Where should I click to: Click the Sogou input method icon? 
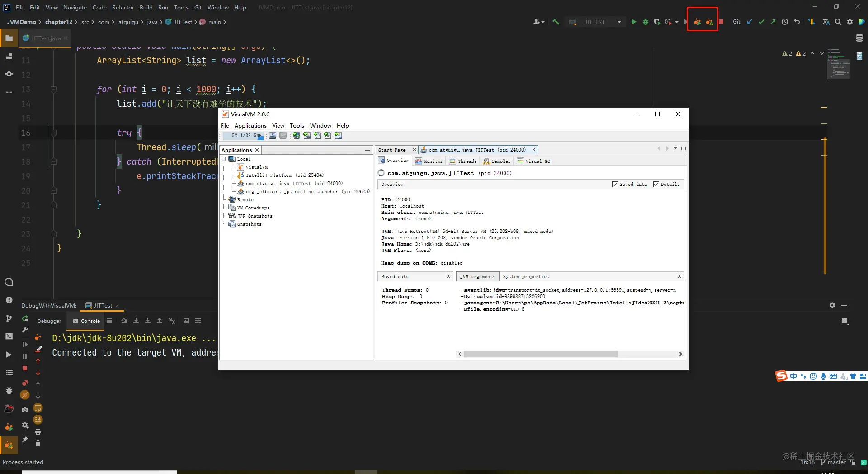point(781,376)
